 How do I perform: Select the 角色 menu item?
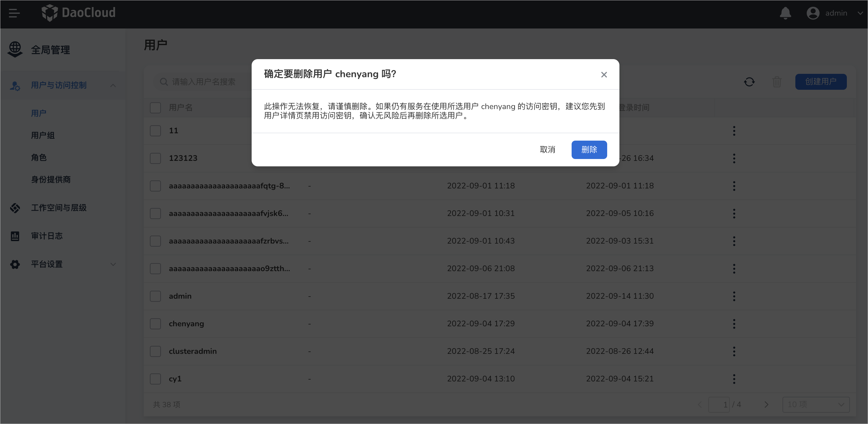point(39,157)
